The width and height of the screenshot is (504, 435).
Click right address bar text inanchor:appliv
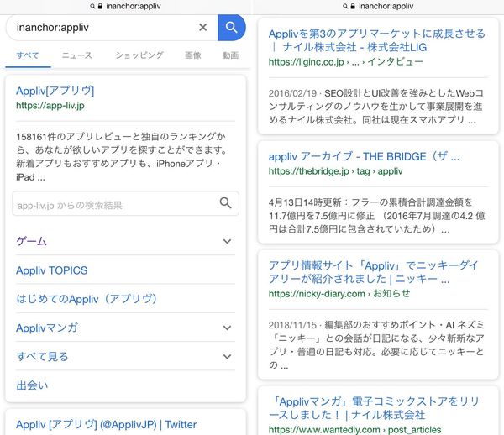coord(386,6)
